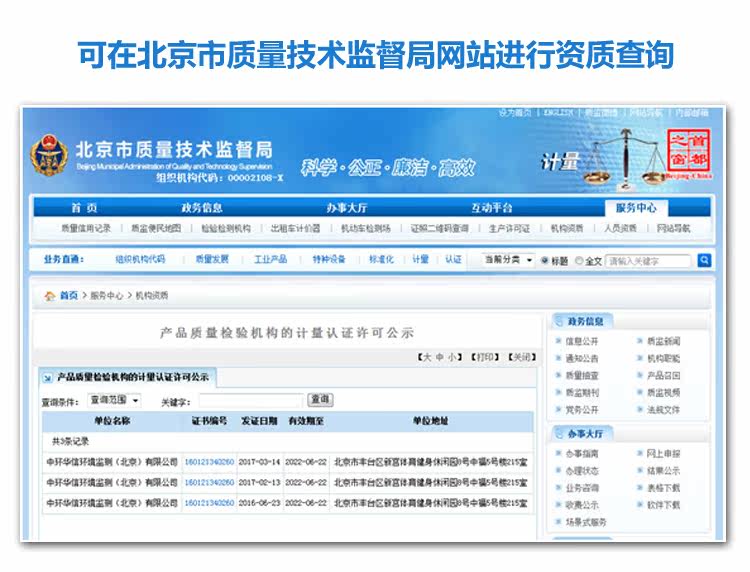Click 首页 in the breadcrumb
This screenshot has width=750, height=572.
tap(68, 296)
